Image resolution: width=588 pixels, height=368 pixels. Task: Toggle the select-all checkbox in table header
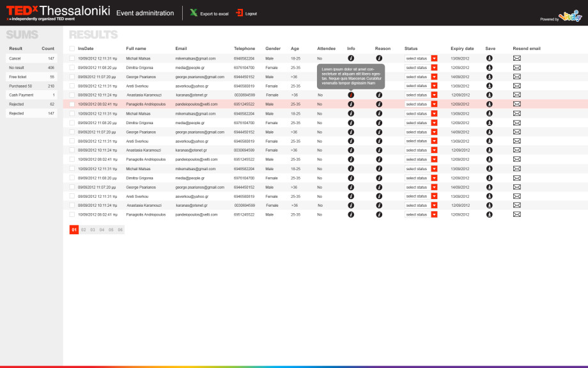coord(72,49)
